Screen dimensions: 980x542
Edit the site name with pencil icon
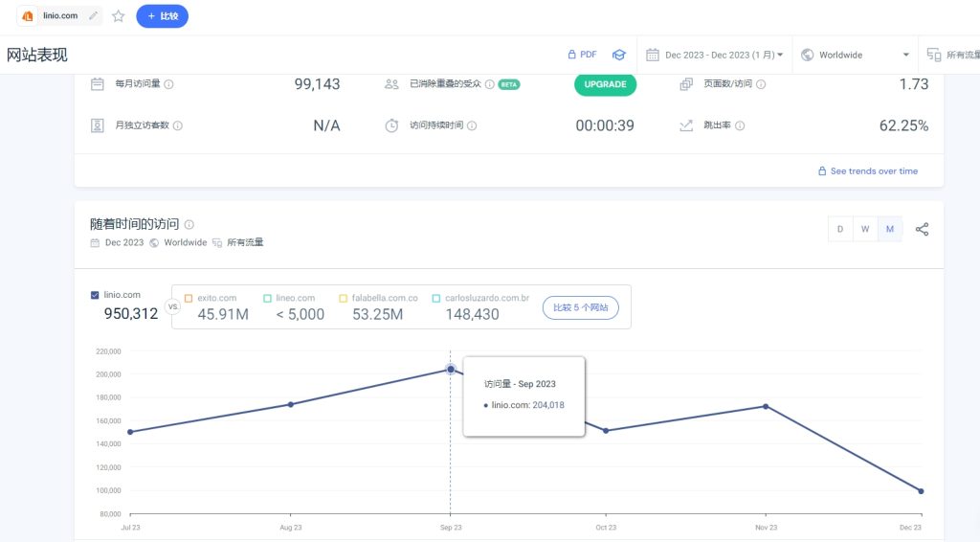coord(93,15)
